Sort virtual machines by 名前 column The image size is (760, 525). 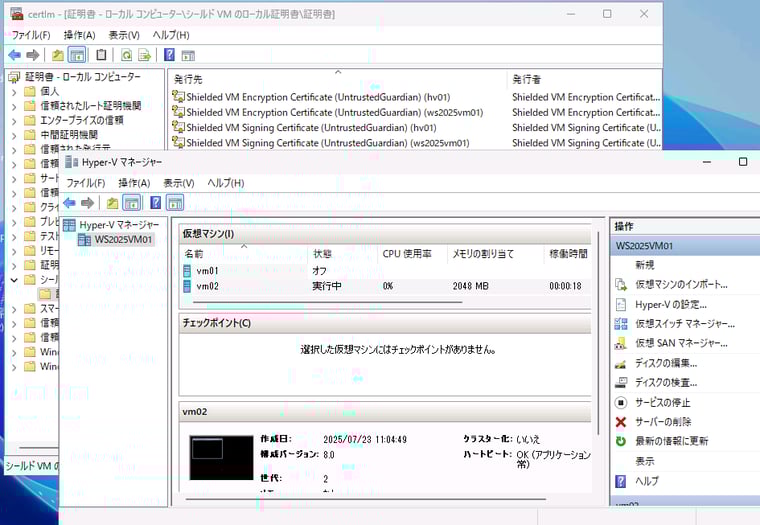[x=244, y=254]
